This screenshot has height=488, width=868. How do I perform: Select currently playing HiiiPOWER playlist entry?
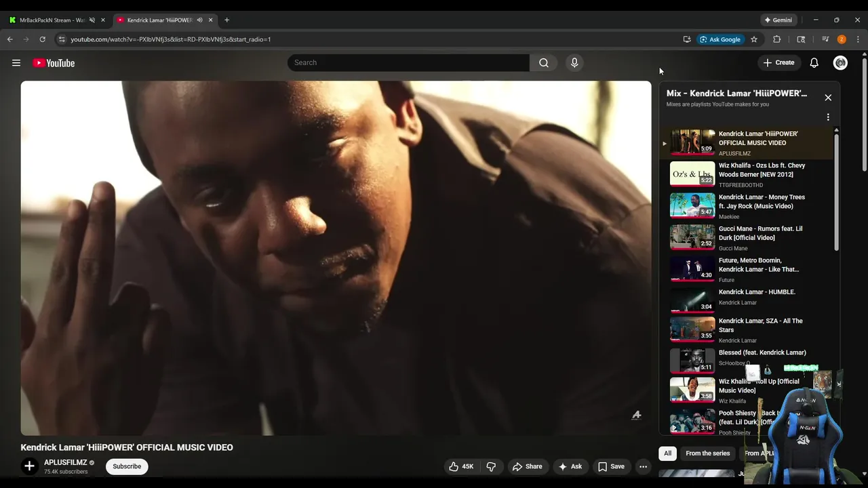point(746,143)
